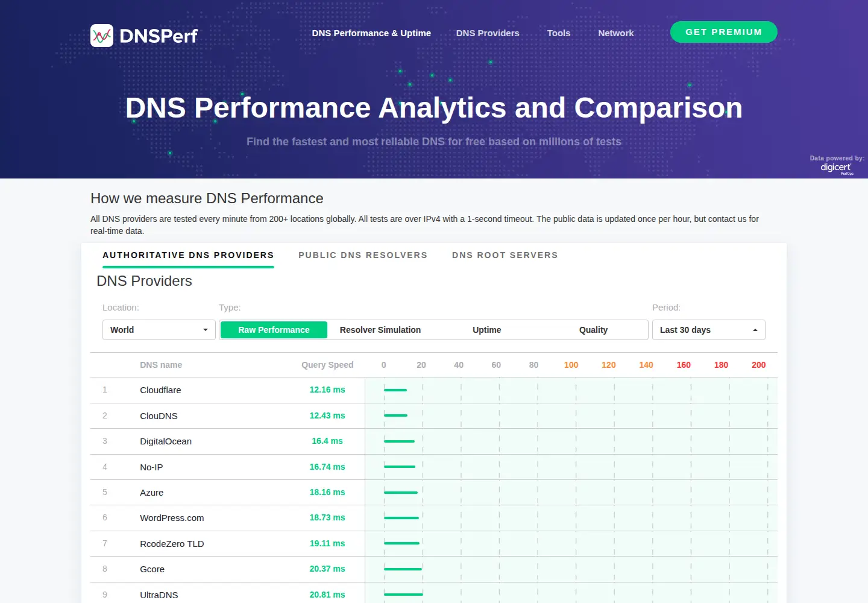Open the Cloudflare provider row
The height and width of the screenshot is (603, 868).
(434, 390)
